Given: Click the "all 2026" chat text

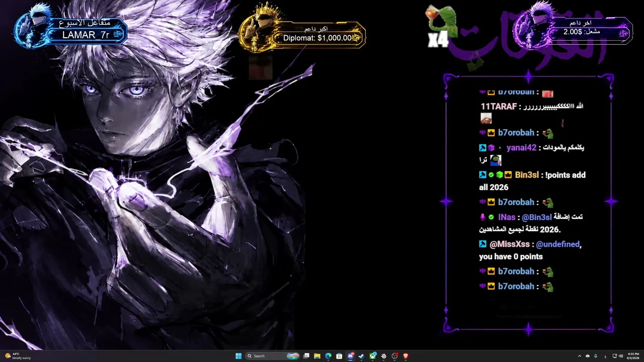Looking at the screenshot, I should click(x=494, y=188).
